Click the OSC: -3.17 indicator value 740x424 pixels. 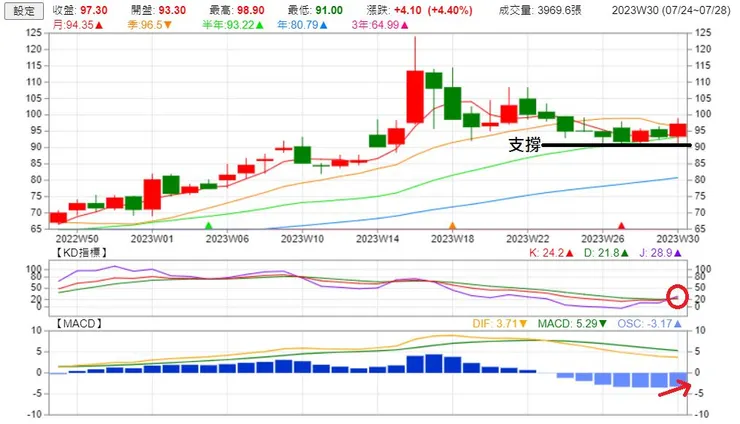click(650, 324)
